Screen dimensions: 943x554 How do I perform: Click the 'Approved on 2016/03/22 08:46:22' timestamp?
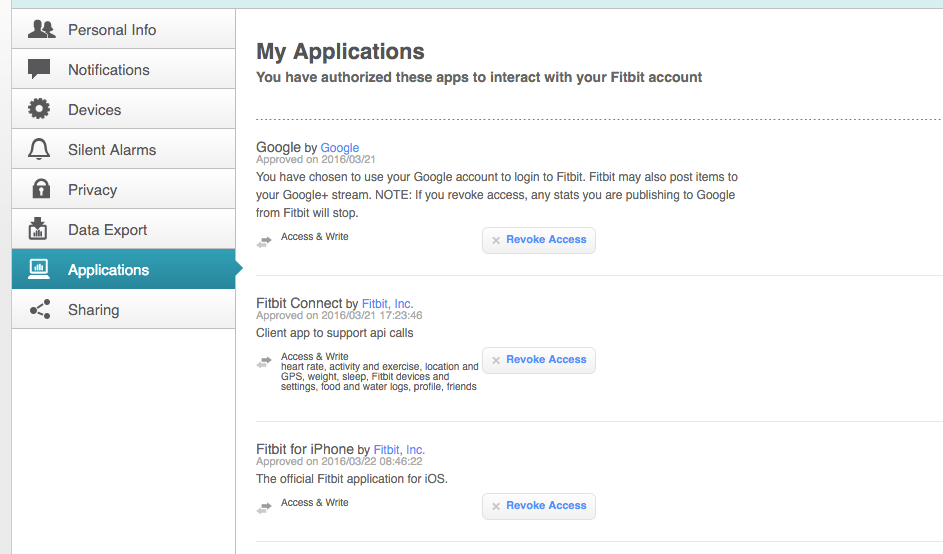[x=339, y=461]
